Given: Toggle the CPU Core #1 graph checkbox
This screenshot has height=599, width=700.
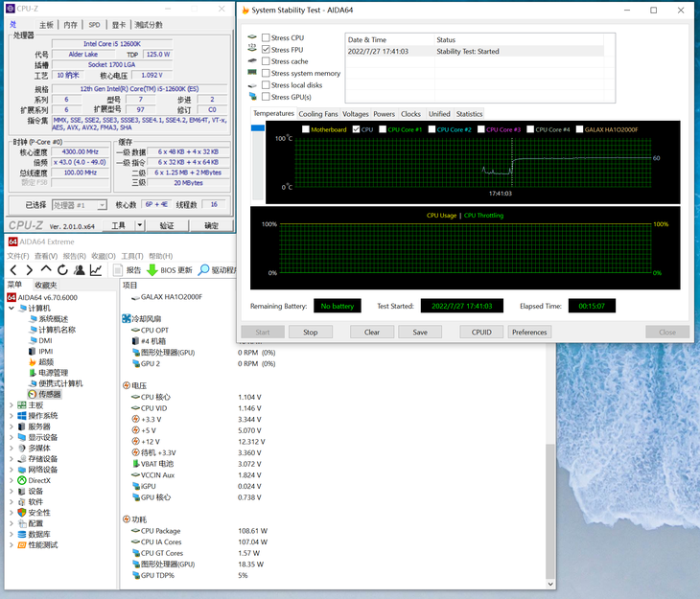Looking at the screenshot, I should [383, 129].
